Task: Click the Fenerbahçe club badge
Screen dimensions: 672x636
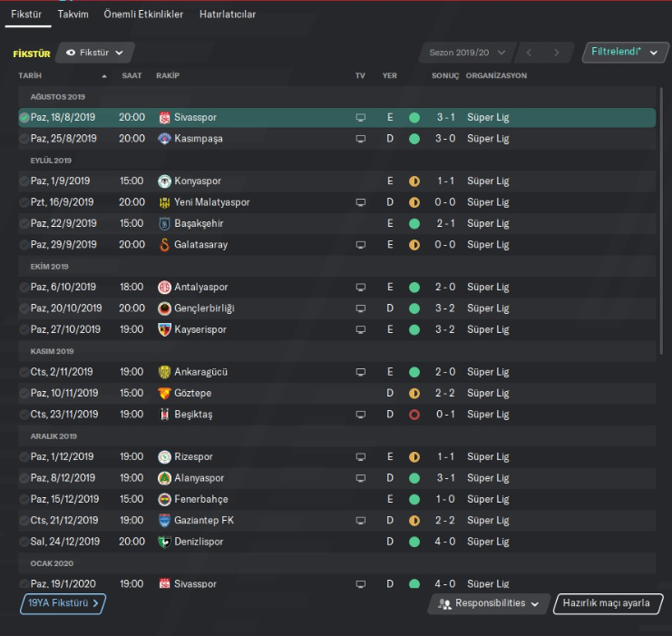Action: (x=164, y=499)
